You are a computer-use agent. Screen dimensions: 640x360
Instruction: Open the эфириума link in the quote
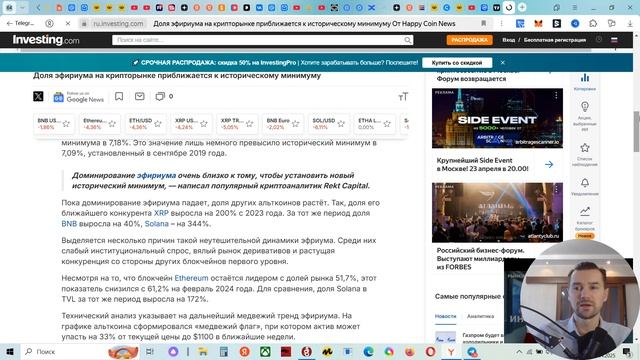coord(156,176)
